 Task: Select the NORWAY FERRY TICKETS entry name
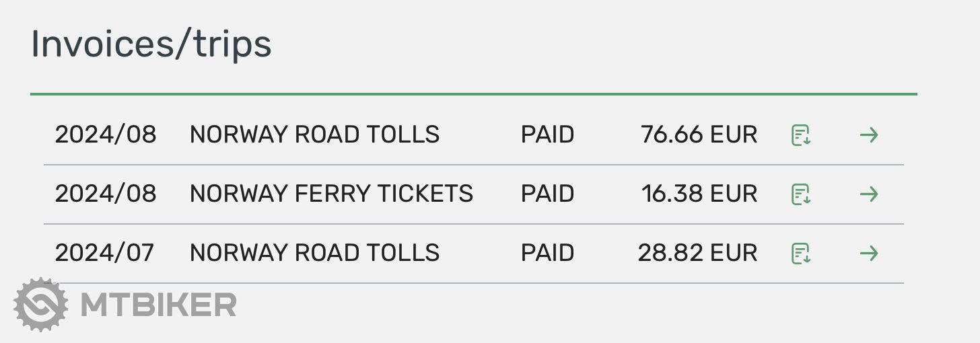pos(331,194)
